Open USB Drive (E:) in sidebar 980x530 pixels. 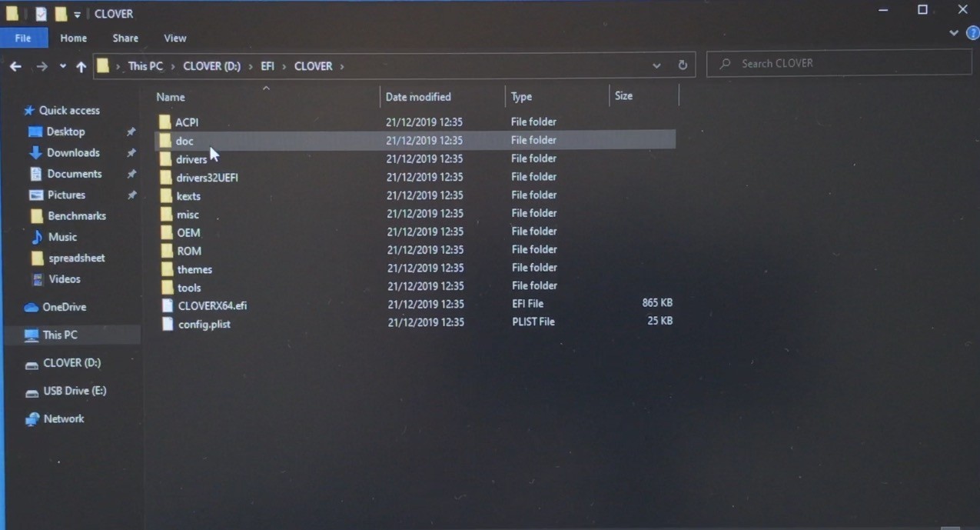click(75, 391)
